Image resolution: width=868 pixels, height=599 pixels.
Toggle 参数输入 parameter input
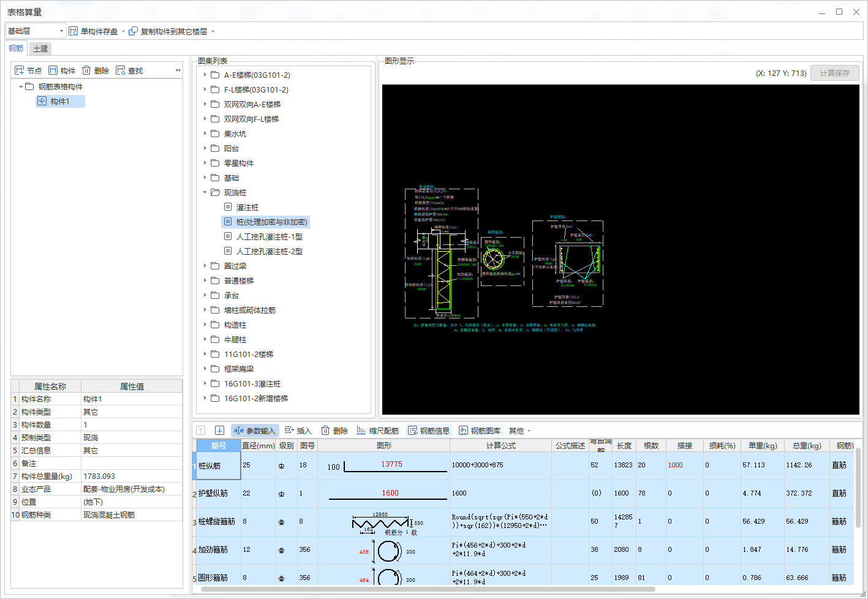[x=255, y=431]
